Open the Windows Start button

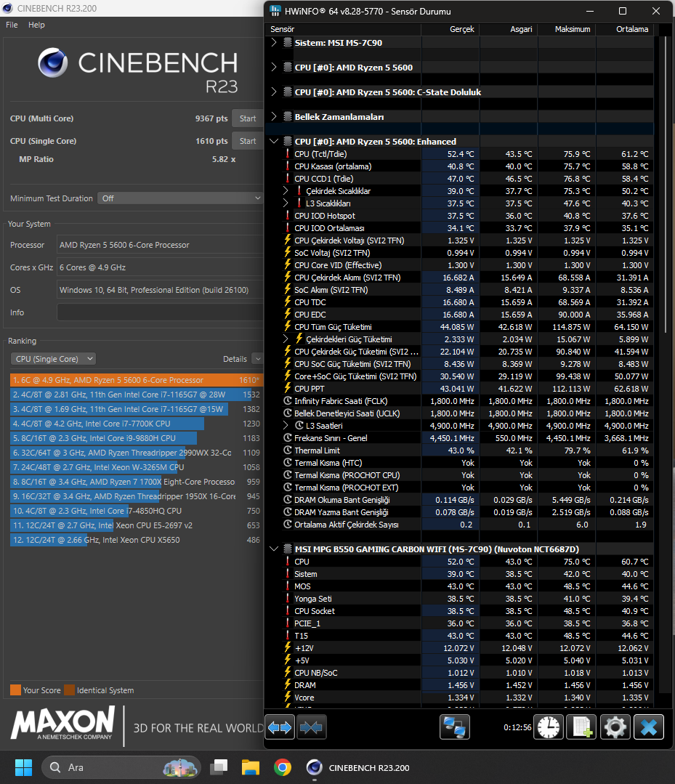tap(23, 767)
